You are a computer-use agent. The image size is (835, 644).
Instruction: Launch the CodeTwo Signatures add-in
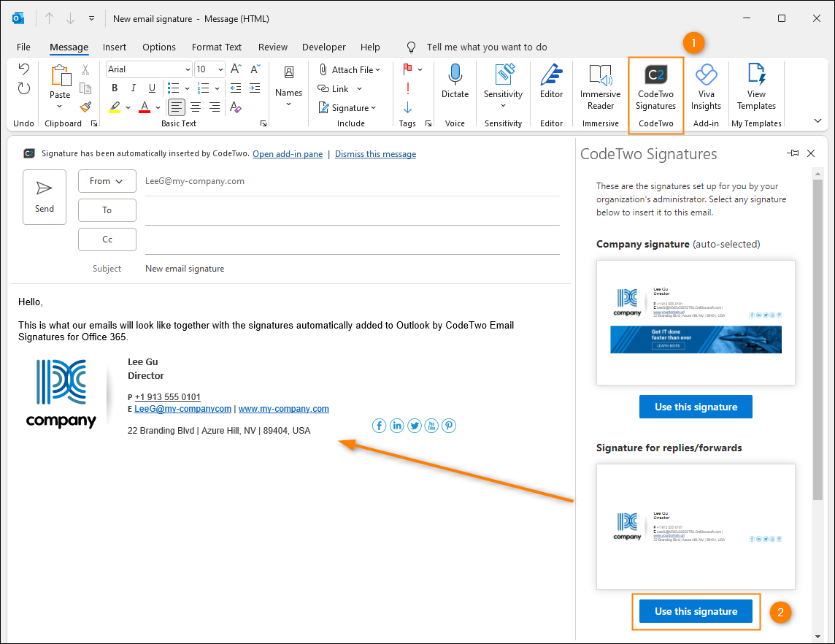[x=655, y=86]
